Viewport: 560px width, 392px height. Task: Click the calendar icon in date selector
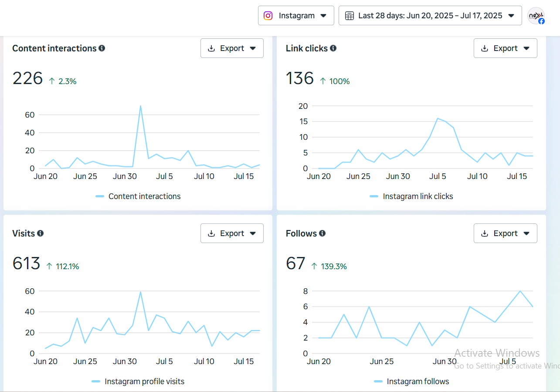point(350,16)
